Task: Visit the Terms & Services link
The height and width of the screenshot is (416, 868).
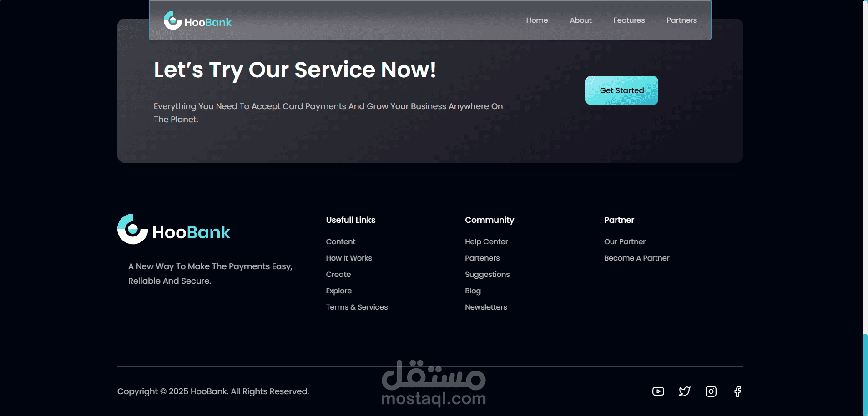Action: pos(357,307)
